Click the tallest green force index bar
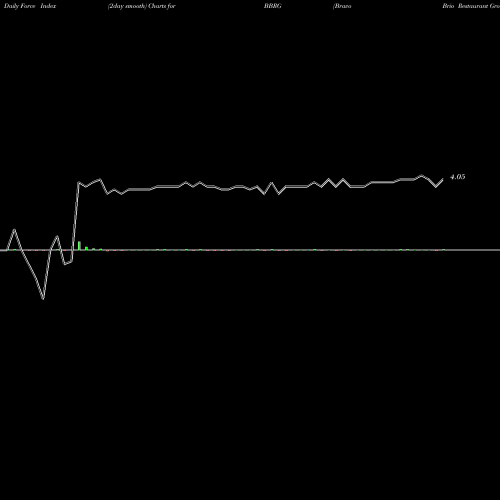Image resolution: width=500 pixels, height=500 pixels. [x=79, y=245]
